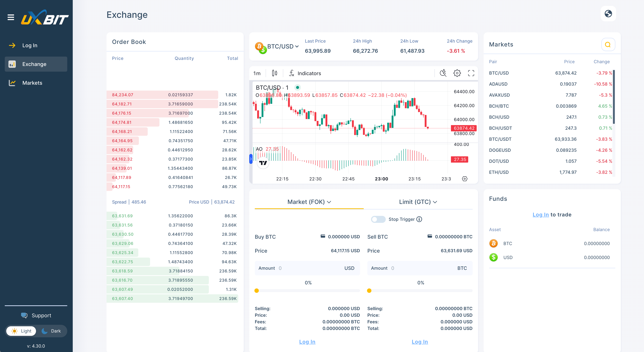Click Log In under Buy BTC form
Image resolution: width=644 pixels, height=352 pixels.
[x=307, y=342]
